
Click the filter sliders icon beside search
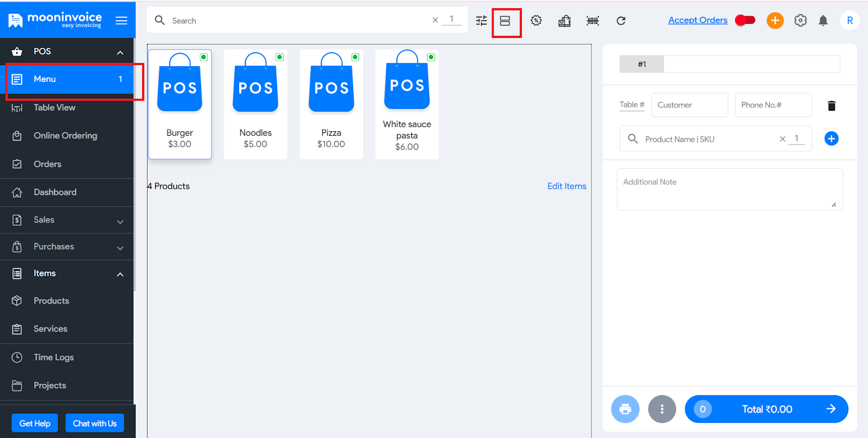tap(481, 21)
